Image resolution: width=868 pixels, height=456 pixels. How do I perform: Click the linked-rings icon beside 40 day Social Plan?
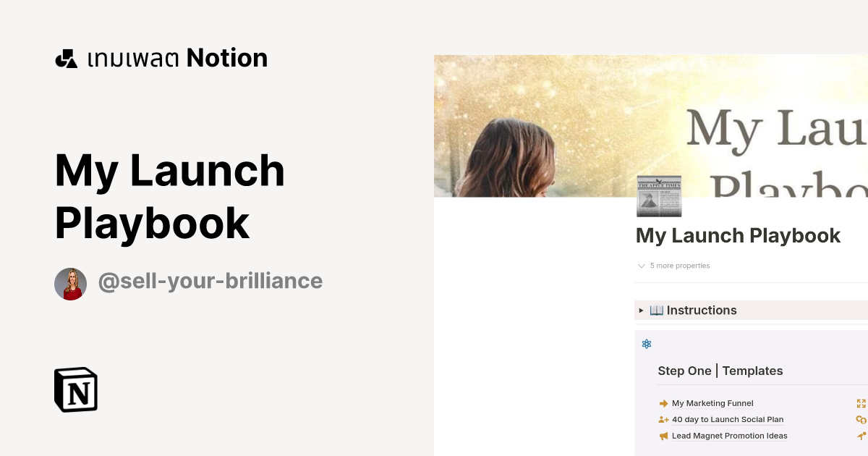click(861, 420)
